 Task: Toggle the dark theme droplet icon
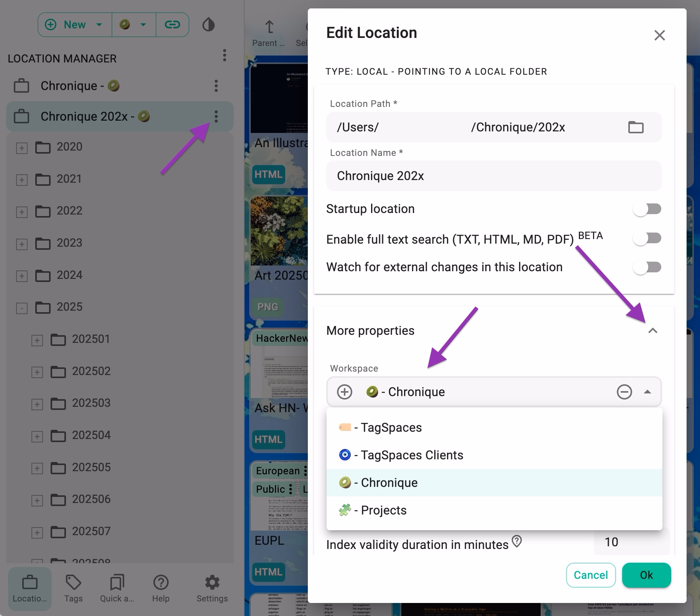208,24
